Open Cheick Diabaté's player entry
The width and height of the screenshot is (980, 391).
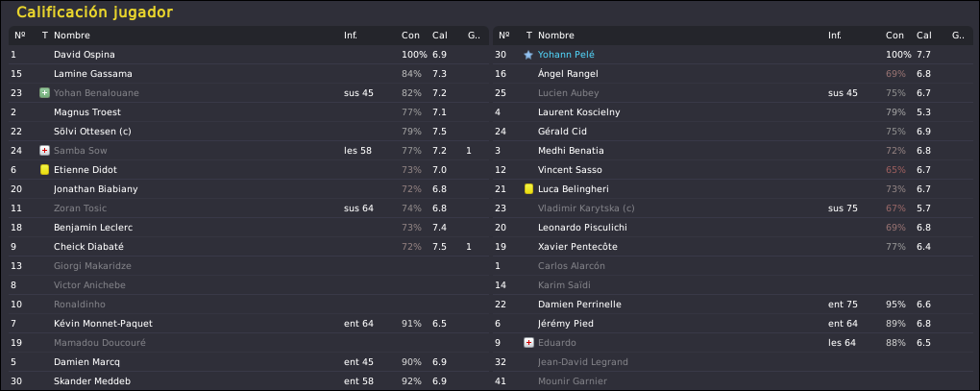point(249,247)
